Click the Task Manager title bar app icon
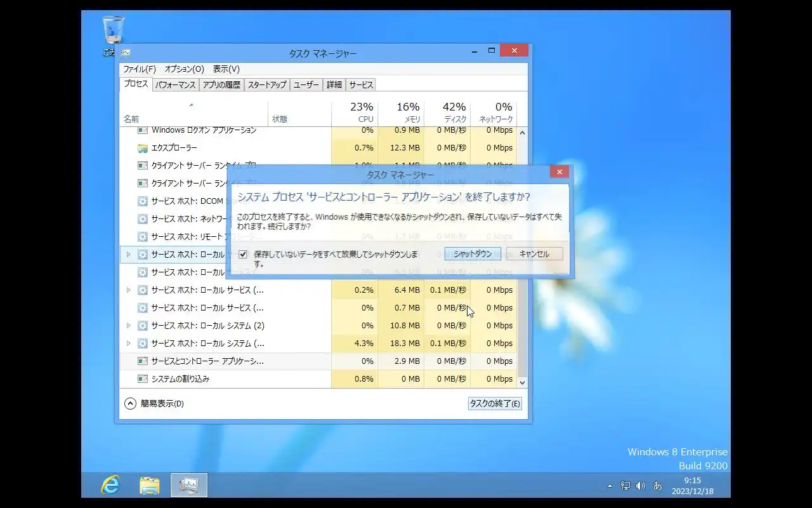 point(126,53)
